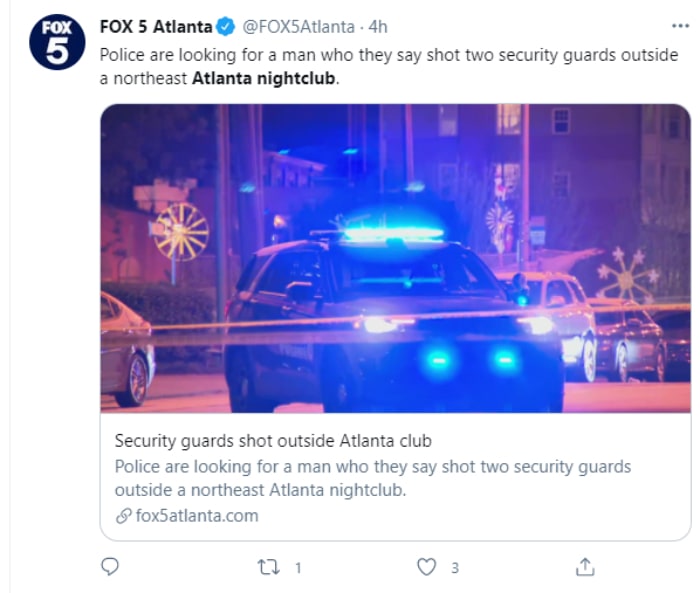
Task: Click the bold Atlanta nightclub text
Action: 263,79
